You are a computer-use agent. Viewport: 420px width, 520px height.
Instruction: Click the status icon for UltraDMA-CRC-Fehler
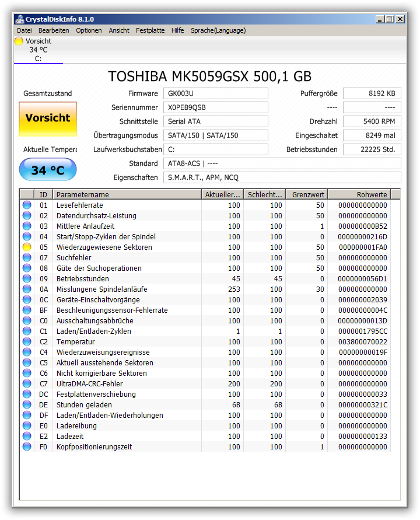click(27, 383)
